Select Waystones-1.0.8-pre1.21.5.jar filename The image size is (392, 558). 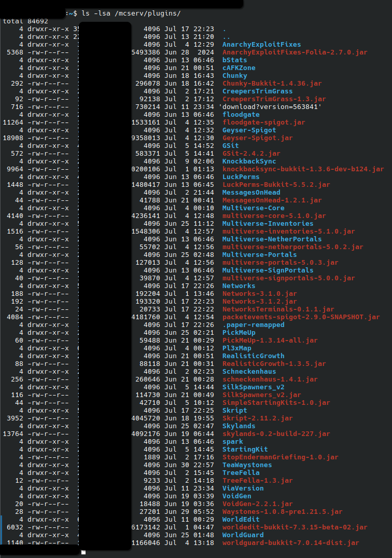click(283, 512)
